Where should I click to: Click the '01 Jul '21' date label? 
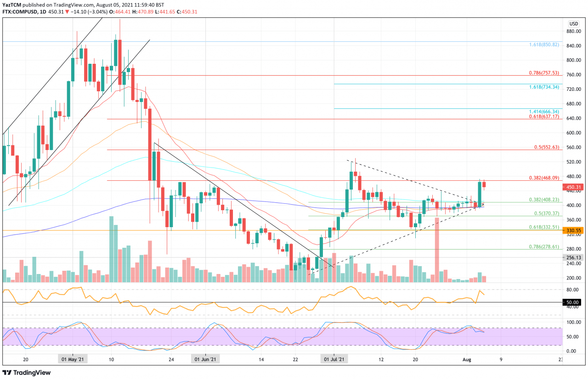point(334,360)
